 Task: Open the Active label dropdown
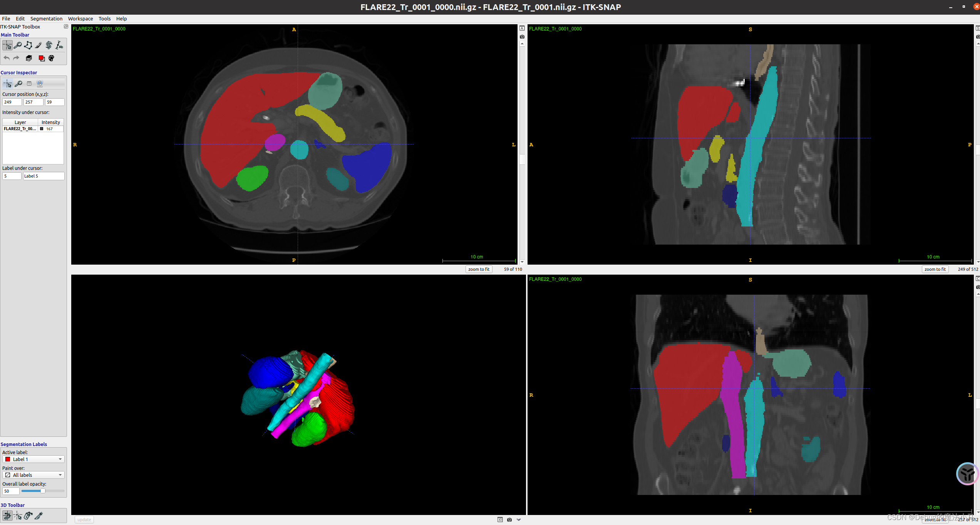[x=33, y=459]
